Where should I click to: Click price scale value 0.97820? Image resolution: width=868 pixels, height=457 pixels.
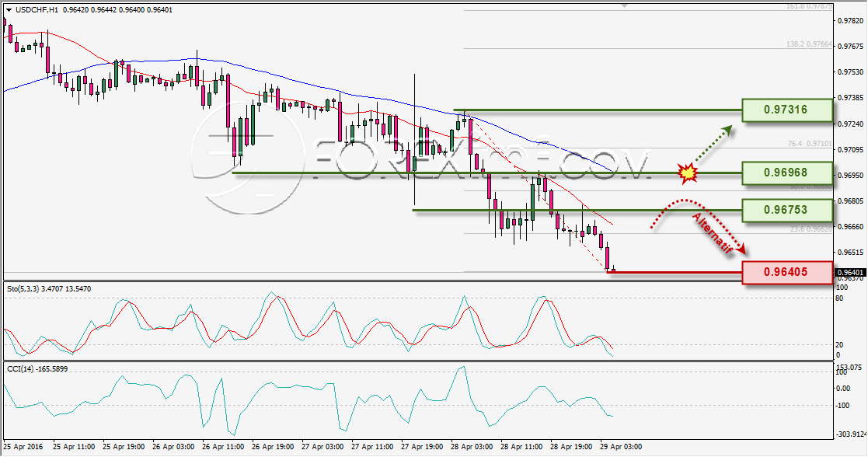tap(850, 20)
